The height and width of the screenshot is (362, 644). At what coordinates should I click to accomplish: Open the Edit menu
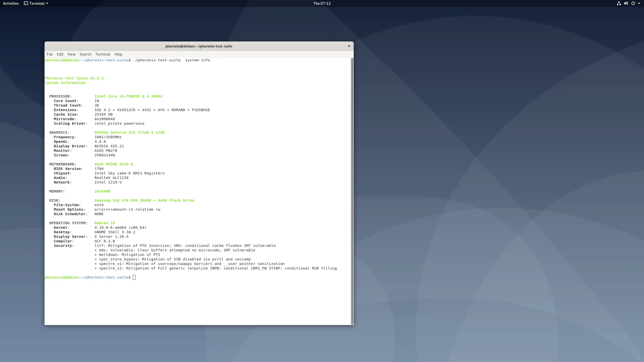(x=60, y=54)
